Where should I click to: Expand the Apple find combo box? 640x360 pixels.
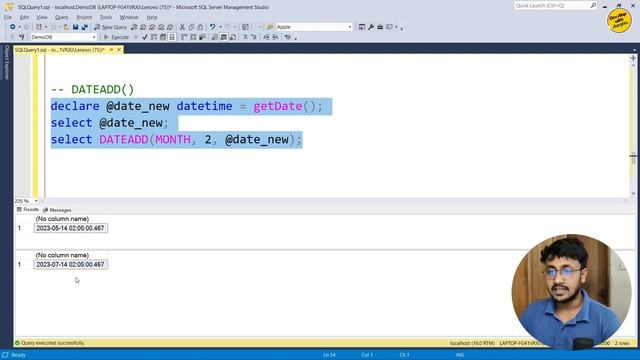tap(350, 27)
